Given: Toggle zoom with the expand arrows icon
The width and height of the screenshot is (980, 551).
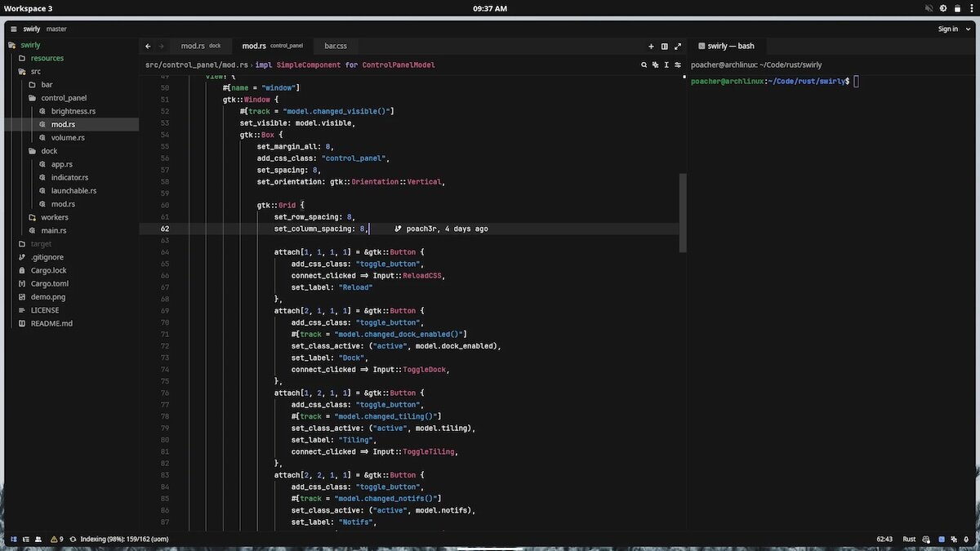Looking at the screenshot, I should (x=677, y=47).
